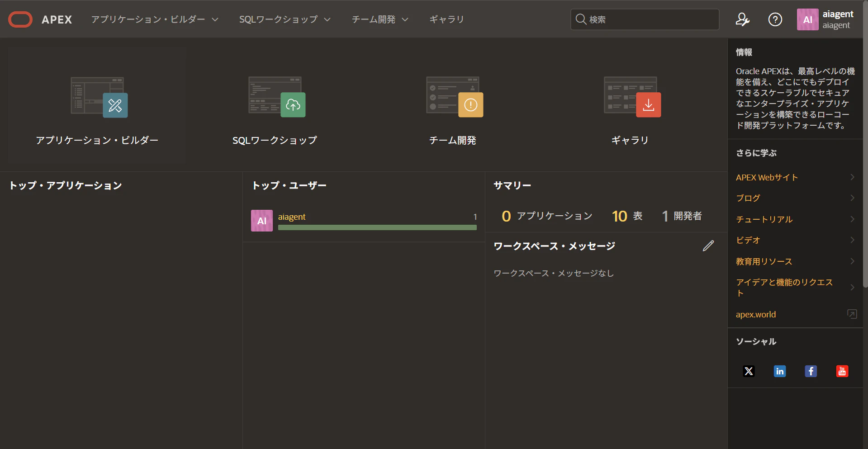The width and height of the screenshot is (868, 449).
Task: Open the Facebook social icon
Action: [811, 371]
